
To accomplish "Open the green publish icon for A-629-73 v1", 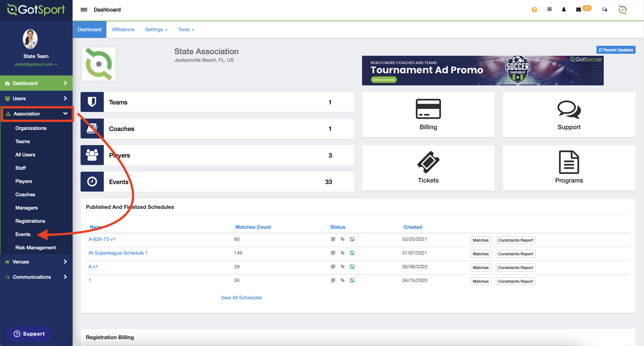I will click(x=352, y=239).
